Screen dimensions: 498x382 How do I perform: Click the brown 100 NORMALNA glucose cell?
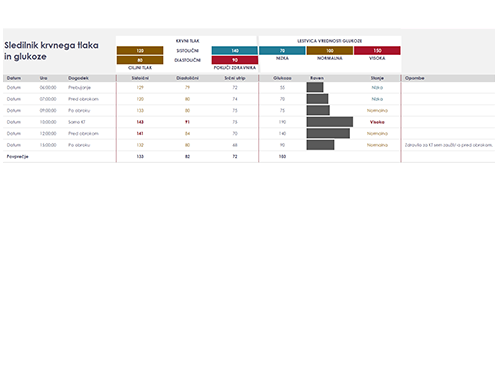click(330, 50)
